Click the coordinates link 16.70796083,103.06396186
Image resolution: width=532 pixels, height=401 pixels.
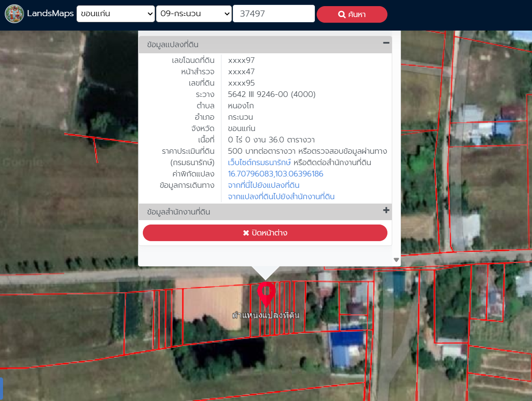276,174
